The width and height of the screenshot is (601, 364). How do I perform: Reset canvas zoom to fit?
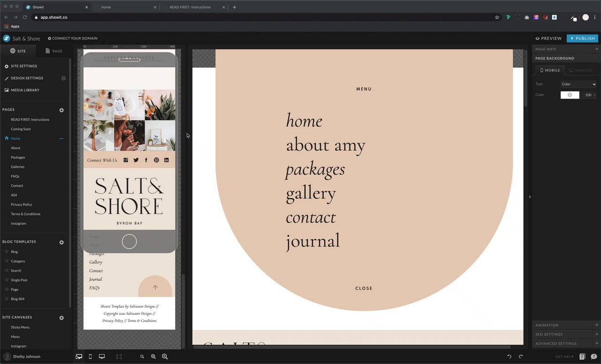pyautogui.click(x=154, y=357)
